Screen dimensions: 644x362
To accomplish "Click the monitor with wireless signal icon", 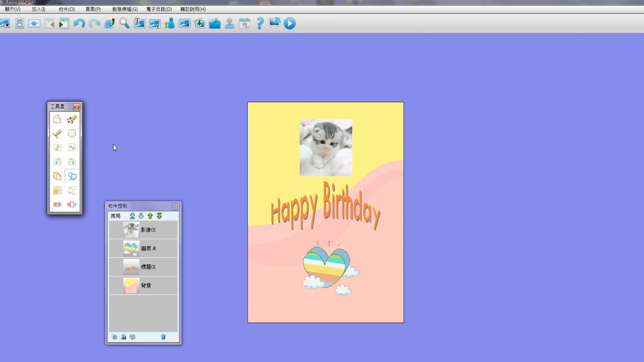I will (x=274, y=23).
